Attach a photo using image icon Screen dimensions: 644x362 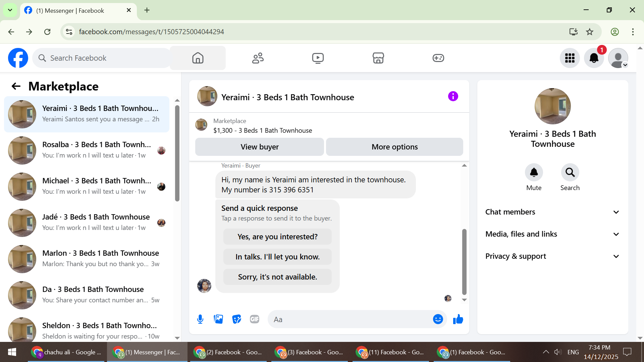[x=218, y=319]
